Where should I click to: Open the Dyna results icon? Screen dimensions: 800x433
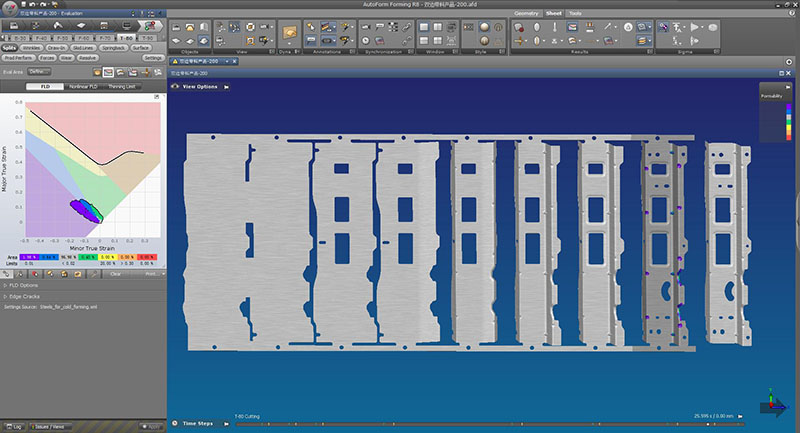(x=289, y=33)
